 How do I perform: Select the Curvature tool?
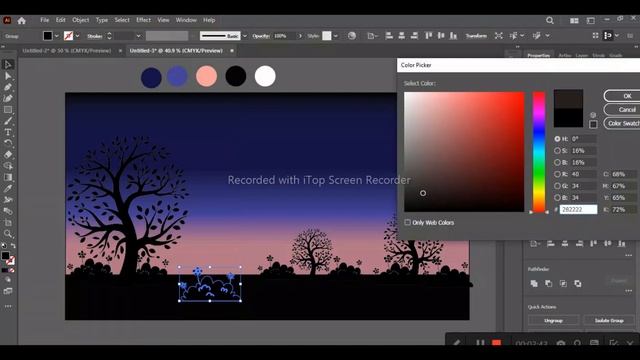(x=8, y=98)
